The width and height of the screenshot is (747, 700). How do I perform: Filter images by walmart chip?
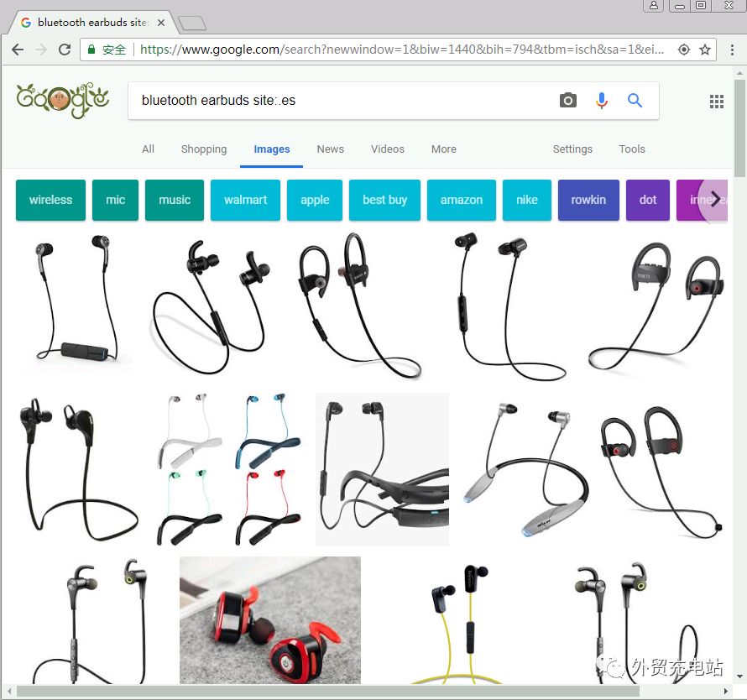[245, 200]
